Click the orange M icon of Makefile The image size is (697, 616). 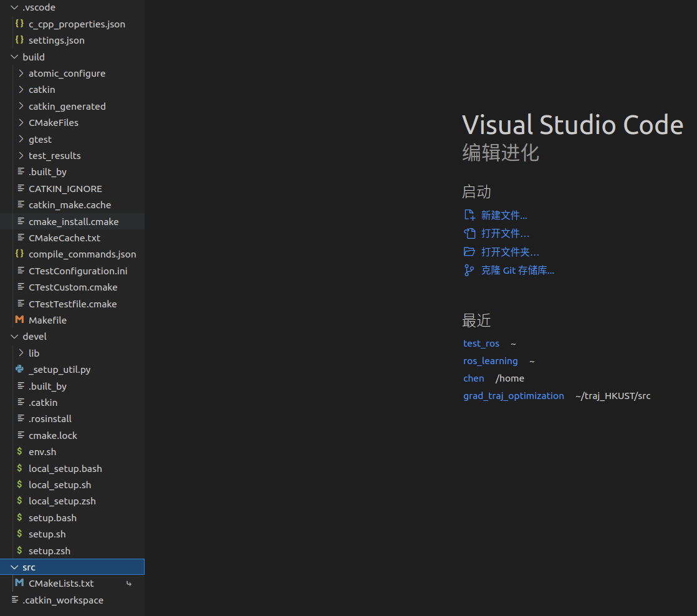(19, 320)
